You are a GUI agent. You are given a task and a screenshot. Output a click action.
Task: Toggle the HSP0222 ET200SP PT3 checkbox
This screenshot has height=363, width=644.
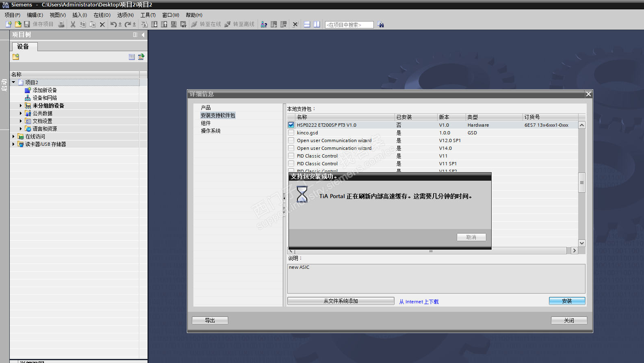click(291, 125)
